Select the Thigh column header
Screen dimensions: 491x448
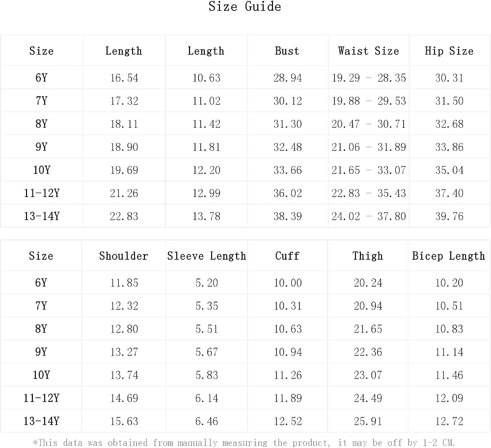click(368, 256)
